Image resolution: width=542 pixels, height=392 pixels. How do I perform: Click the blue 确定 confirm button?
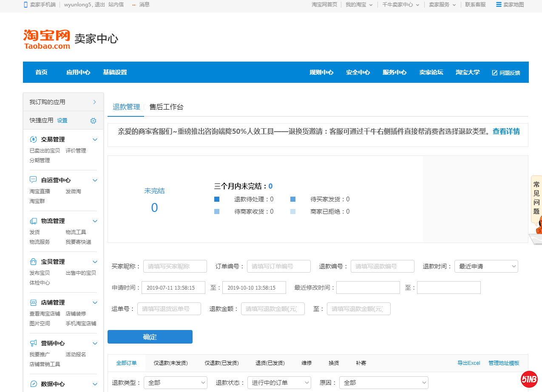pyautogui.click(x=150, y=336)
